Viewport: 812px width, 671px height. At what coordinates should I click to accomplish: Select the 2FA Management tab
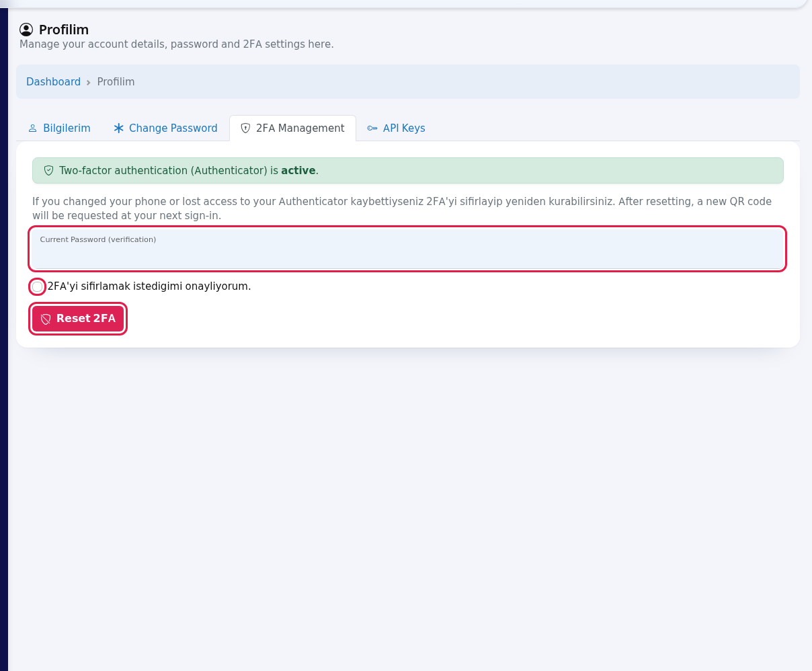click(x=292, y=128)
